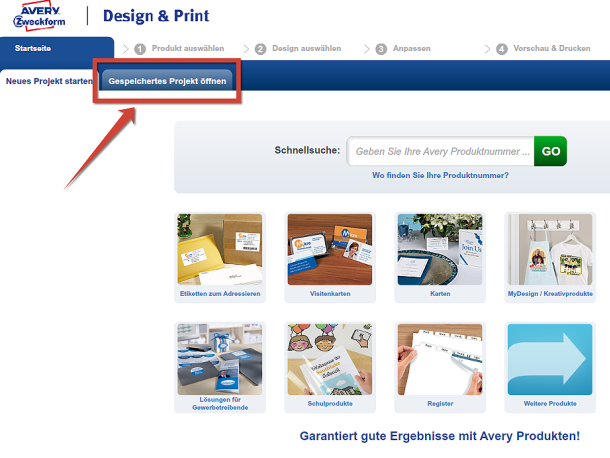The width and height of the screenshot is (610, 458).
Task: Click the Garantiert gute Ergebnisse headline
Action: [440, 436]
